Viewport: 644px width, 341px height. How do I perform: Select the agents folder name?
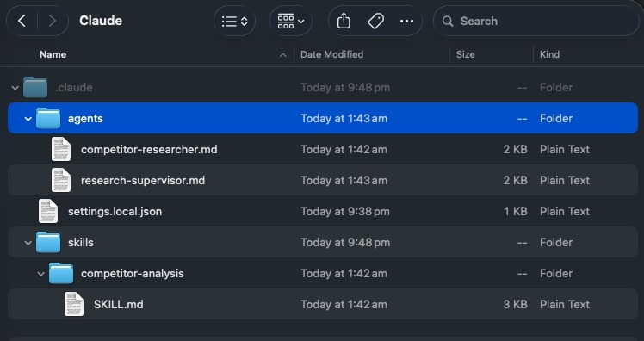tap(85, 119)
